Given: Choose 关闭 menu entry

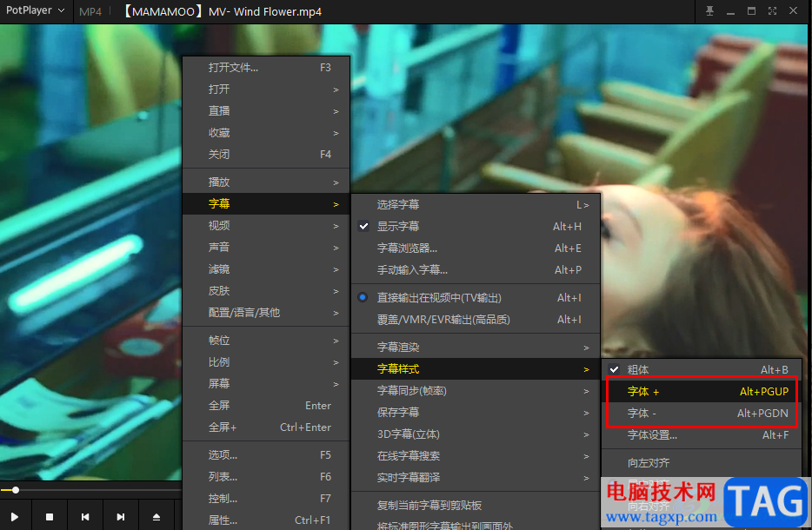Looking at the screenshot, I should point(266,155).
